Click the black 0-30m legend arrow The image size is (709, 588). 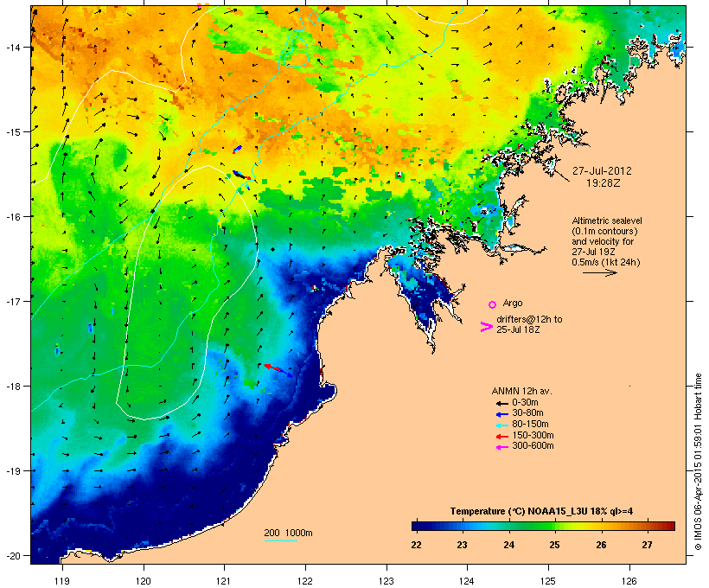(501, 404)
